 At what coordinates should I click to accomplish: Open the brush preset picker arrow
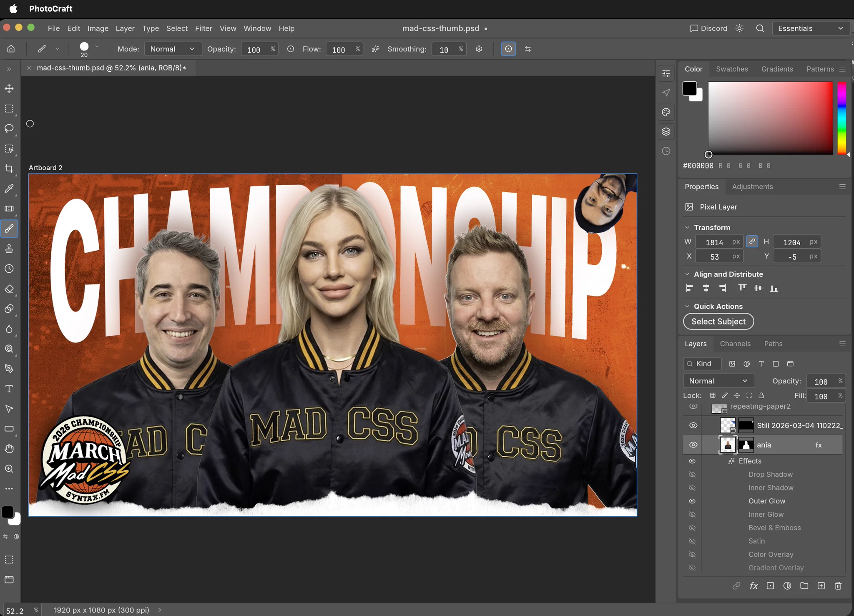pos(97,47)
